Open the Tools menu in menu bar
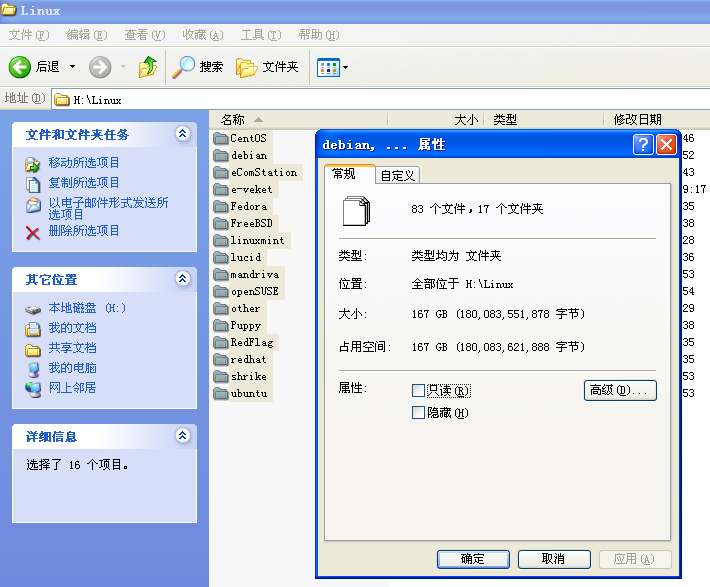The height and width of the screenshot is (587, 710). 260,35
